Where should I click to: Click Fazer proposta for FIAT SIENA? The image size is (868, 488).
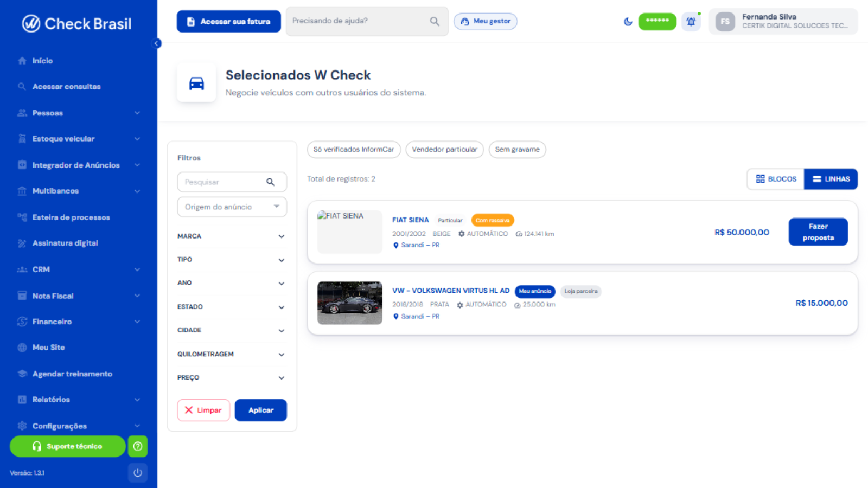click(x=818, y=232)
